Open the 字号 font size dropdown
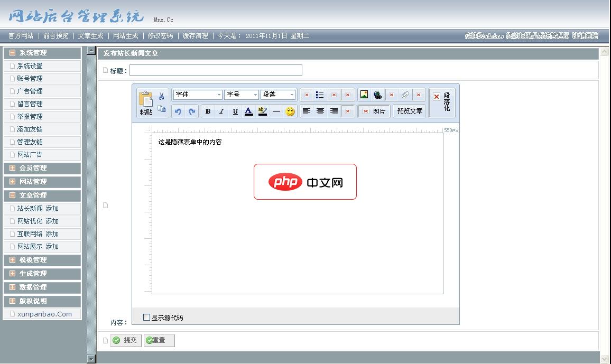611x364 pixels. pyautogui.click(x=242, y=95)
